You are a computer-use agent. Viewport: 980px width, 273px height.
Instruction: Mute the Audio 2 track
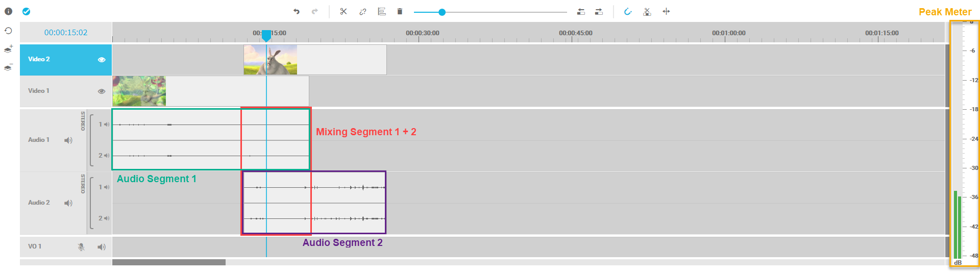point(68,203)
